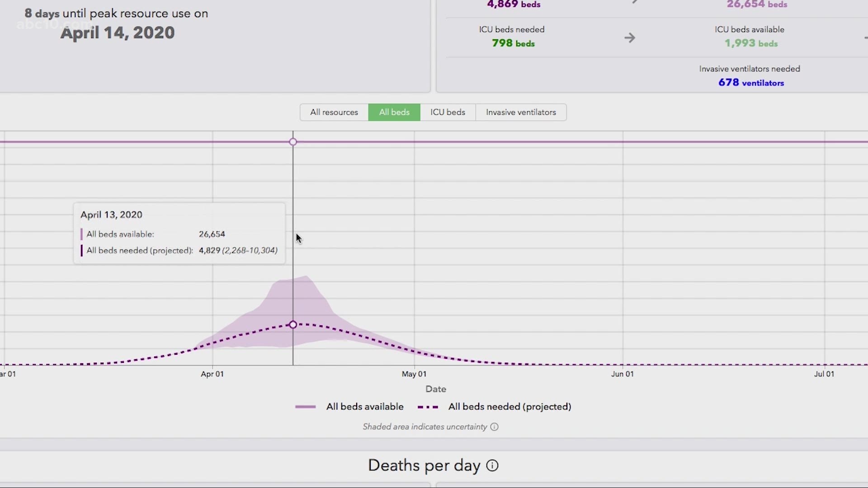
Task: Click the ICU beds needed label
Action: pos(512,29)
